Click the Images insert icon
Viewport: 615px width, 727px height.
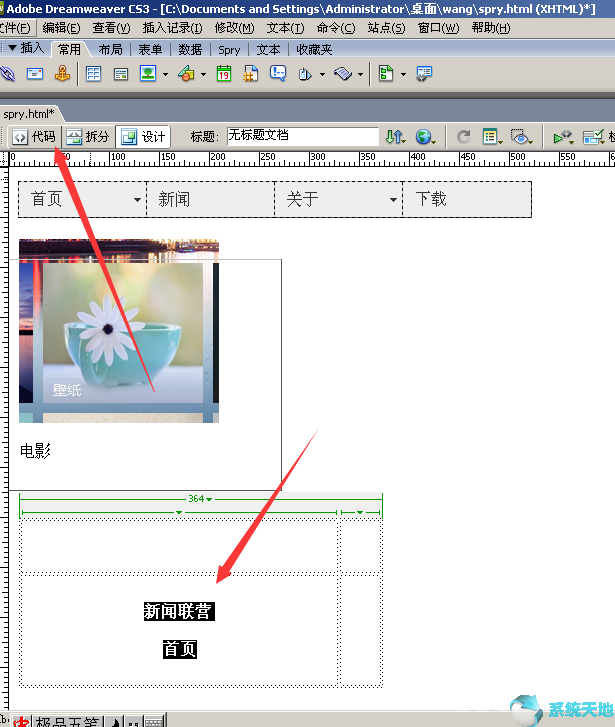pyautogui.click(x=148, y=74)
